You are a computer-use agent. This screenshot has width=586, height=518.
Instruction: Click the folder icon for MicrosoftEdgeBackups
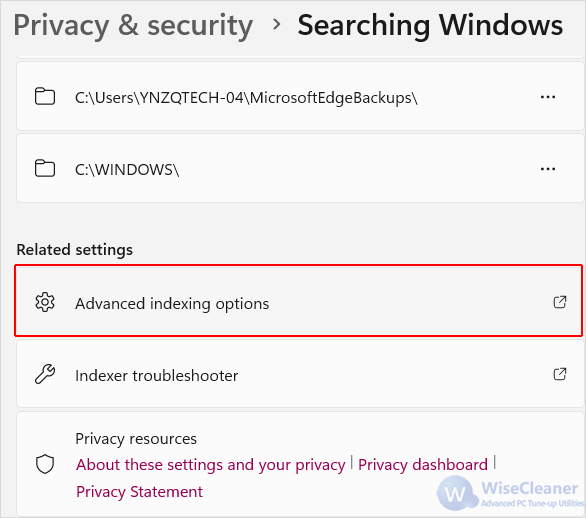click(45, 96)
